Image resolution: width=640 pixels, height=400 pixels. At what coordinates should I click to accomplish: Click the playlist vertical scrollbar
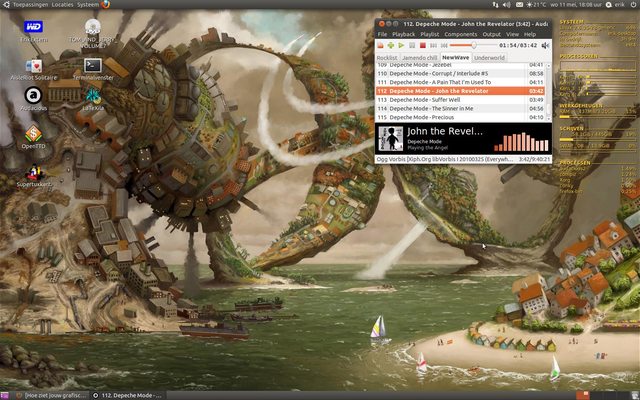pos(549,92)
